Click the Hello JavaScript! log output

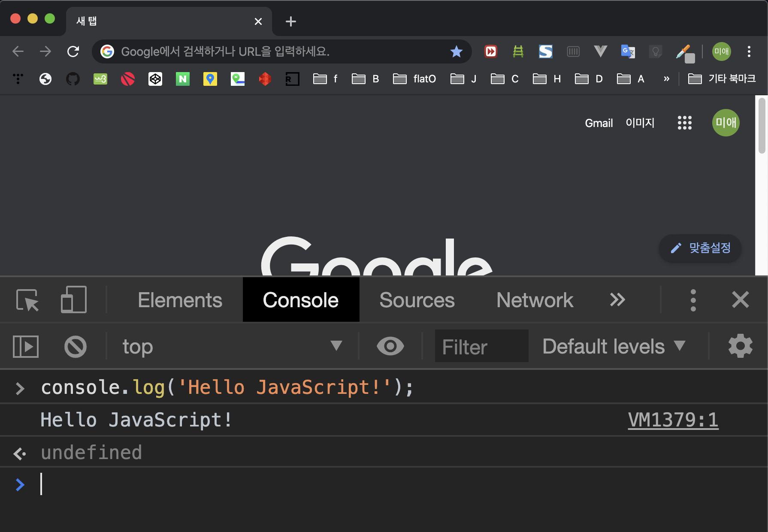pyautogui.click(x=136, y=420)
